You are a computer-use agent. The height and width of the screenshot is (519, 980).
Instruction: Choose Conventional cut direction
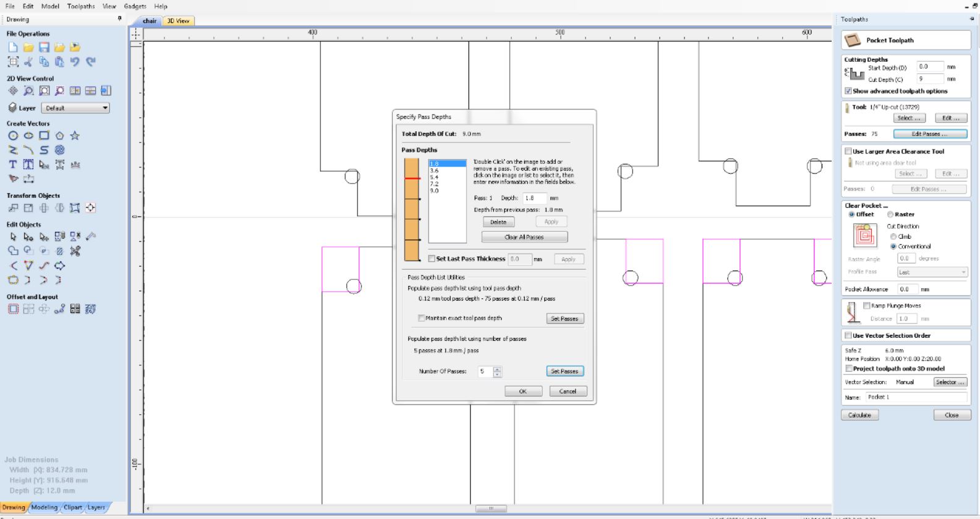pos(893,246)
